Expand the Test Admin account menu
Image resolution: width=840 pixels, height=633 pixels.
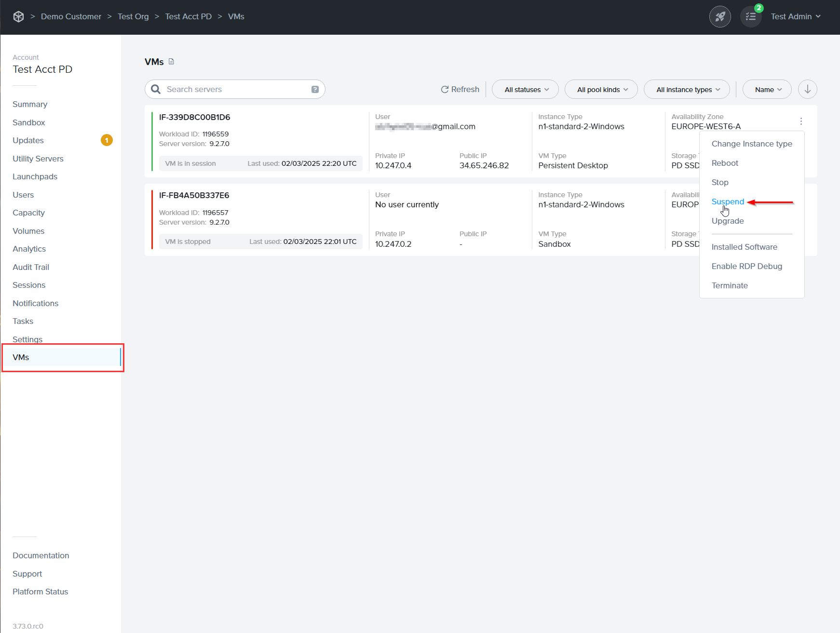[x=796, y=16]
